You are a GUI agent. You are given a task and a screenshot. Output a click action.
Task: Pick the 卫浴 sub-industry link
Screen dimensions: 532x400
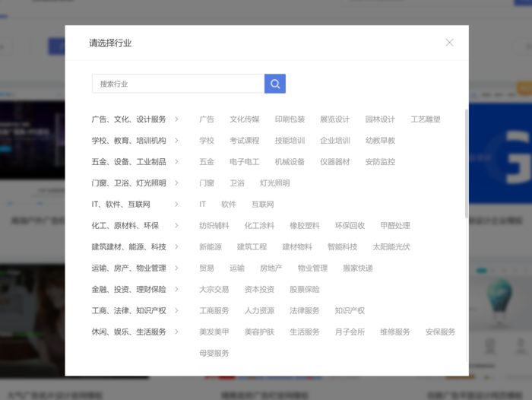pos(237,183)
